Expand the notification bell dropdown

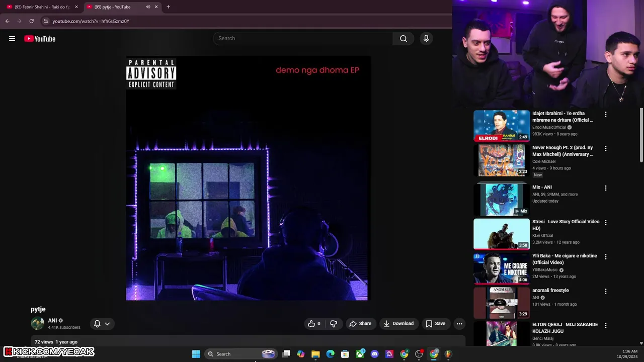102,324
